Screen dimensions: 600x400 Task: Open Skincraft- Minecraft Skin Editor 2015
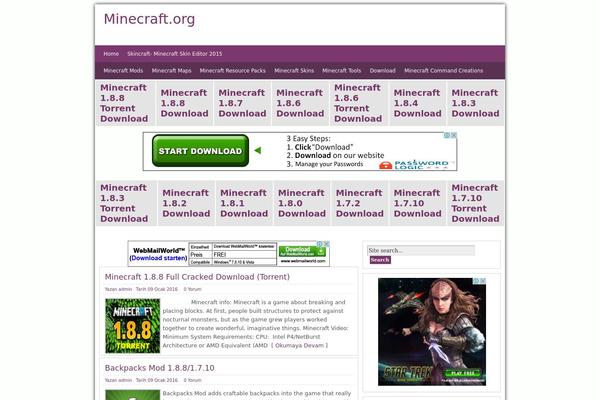click(x=174, y=54)
